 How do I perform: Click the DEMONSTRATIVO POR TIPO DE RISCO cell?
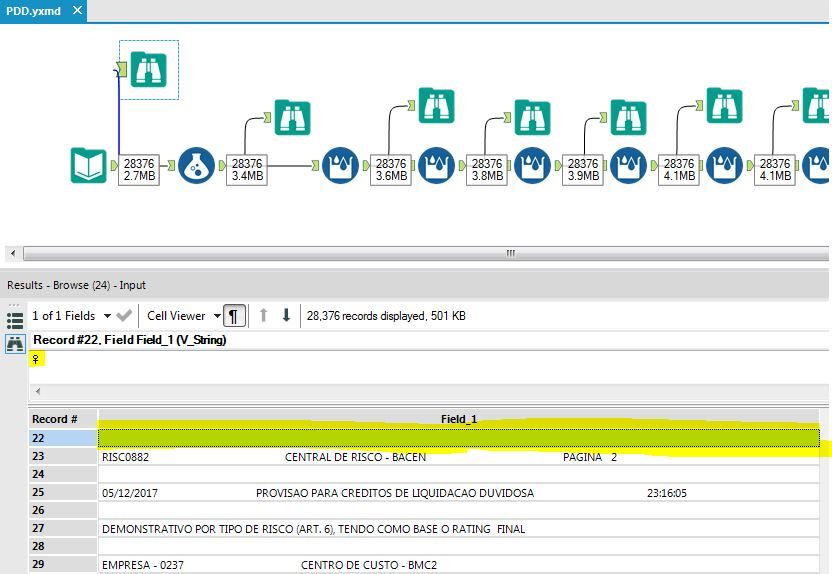(459, 529)
